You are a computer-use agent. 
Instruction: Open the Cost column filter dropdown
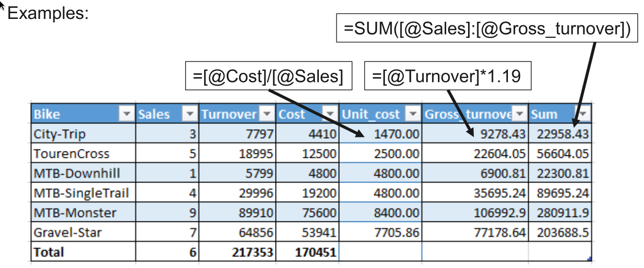pyautogui.click(x=330, y=114)
